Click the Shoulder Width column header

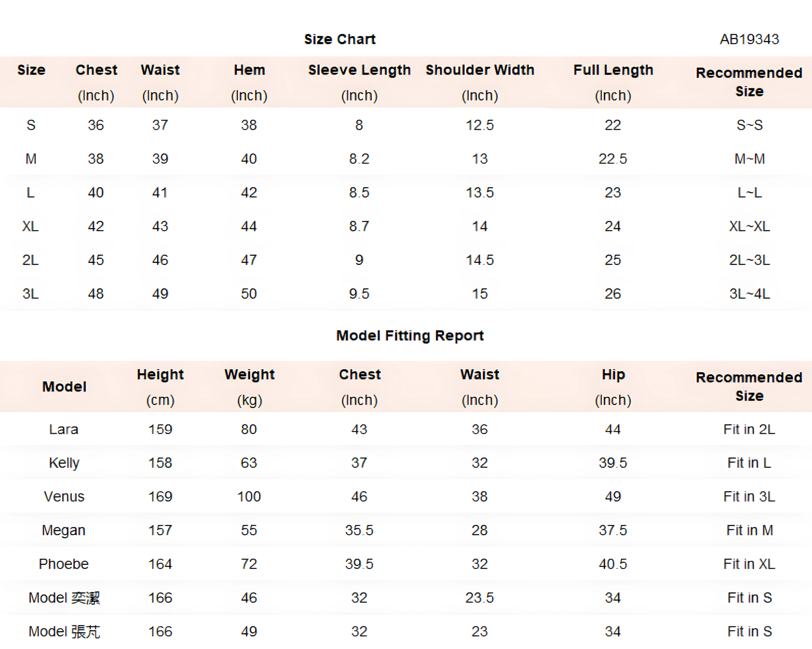click(480, 70)
